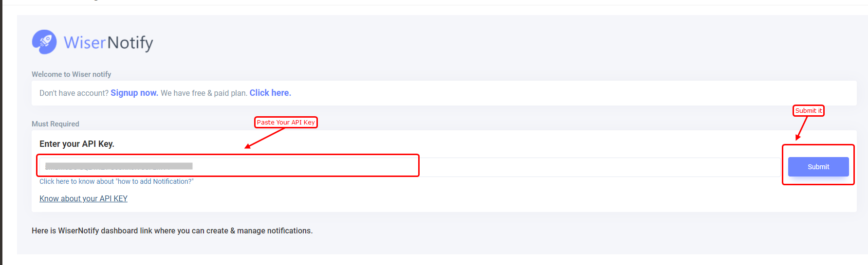The image size is (868, 265).
Task: Click the red arrow below Paste Your API Key
Action: point(264,138)
